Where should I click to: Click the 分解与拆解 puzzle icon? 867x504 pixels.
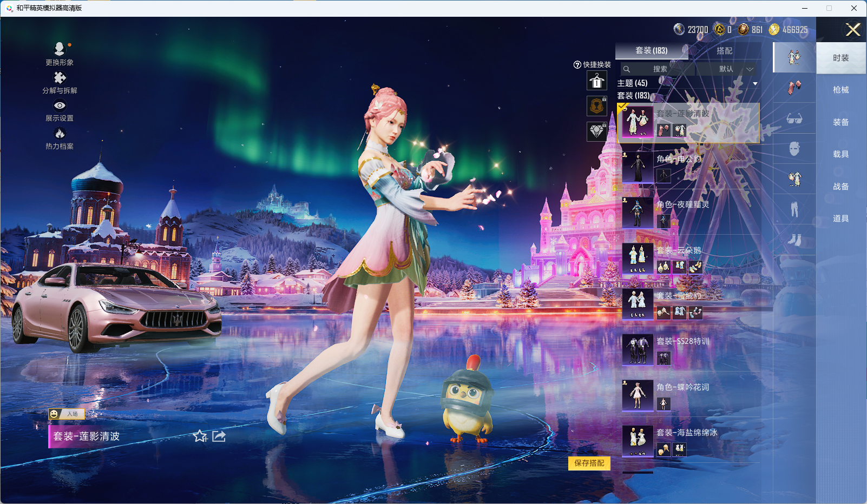[60, 78]
